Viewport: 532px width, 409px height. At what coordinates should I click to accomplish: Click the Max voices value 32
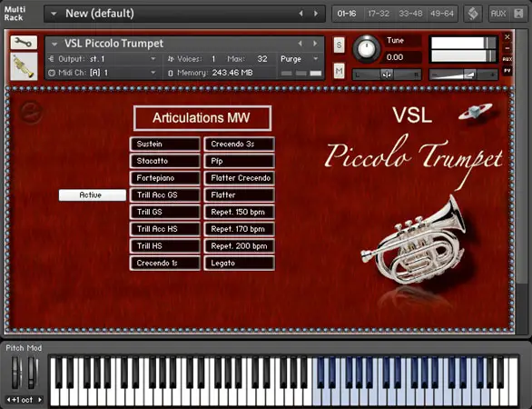click(262, 59)
